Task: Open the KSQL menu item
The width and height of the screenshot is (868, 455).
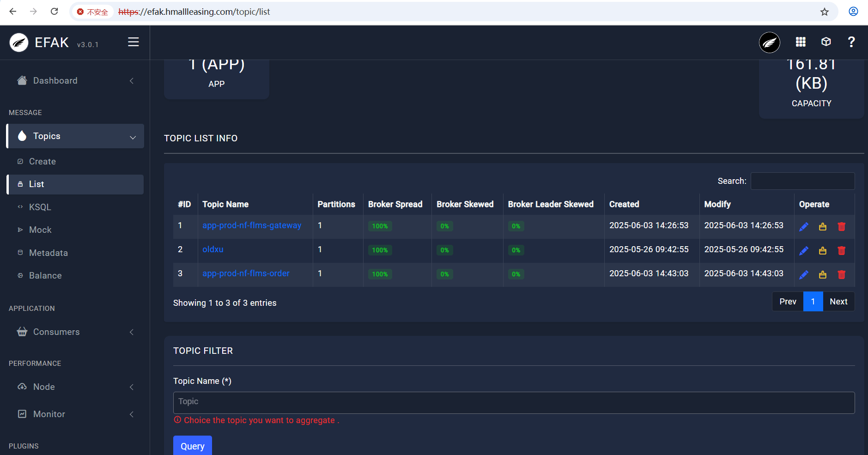Action: [40, 207]
